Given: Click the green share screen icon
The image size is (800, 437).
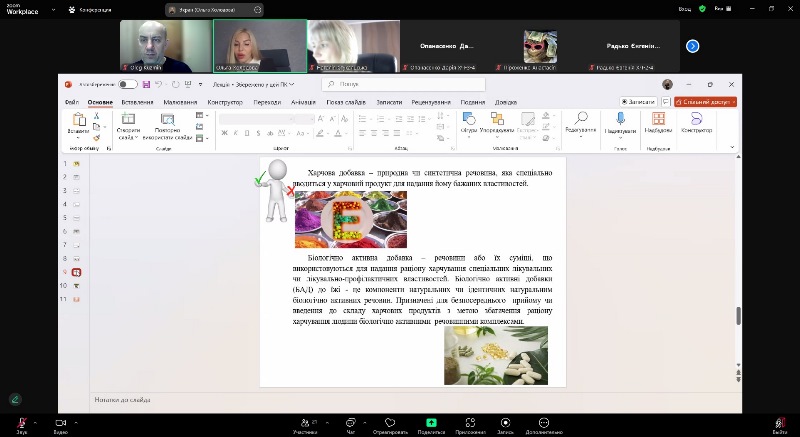Looking at the screenshot, I should [431, 422].
